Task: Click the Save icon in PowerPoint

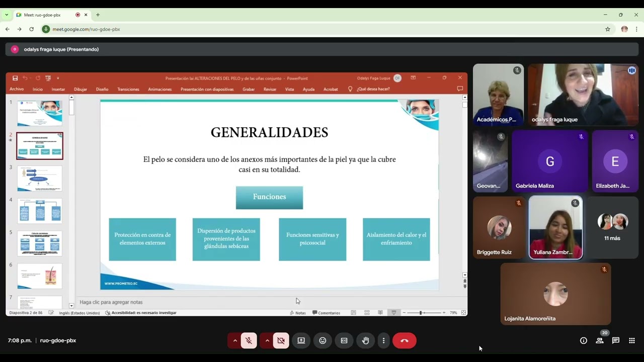Action: [x=15, y=78]
